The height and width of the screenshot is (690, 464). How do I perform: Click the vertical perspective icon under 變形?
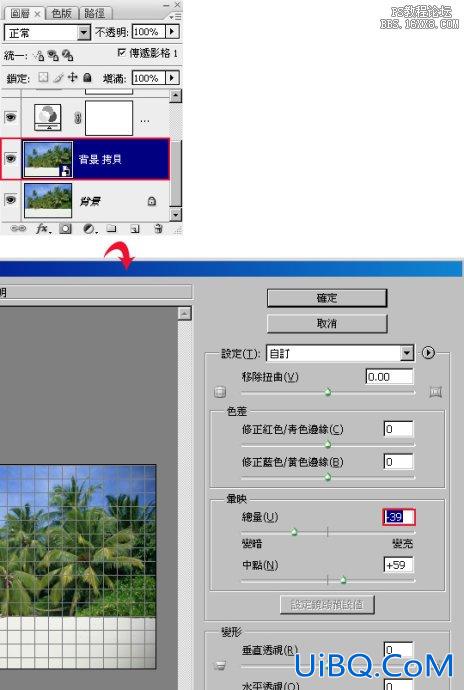pyautogui.click(x=221, y=665)
